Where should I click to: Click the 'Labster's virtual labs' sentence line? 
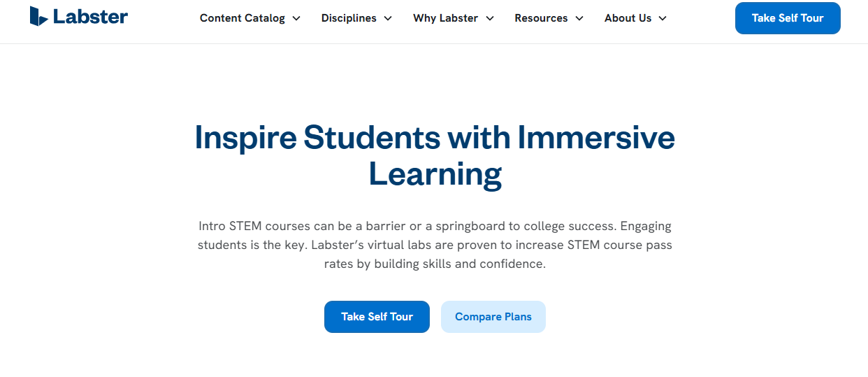434,246
